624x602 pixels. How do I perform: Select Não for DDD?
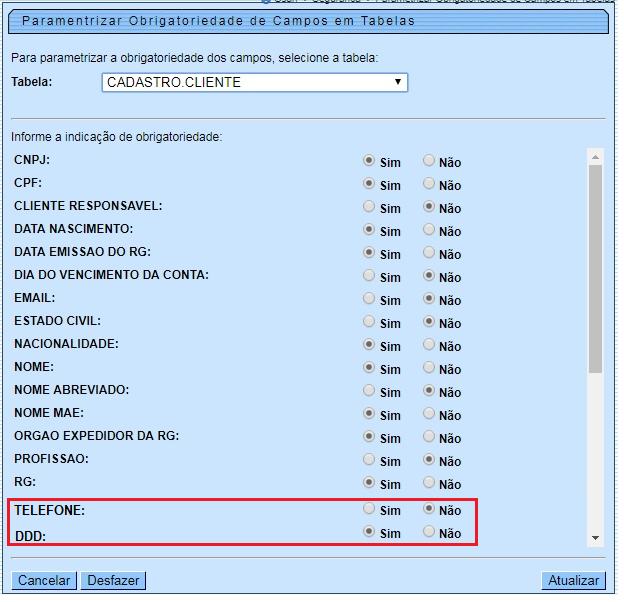[429, 532]
